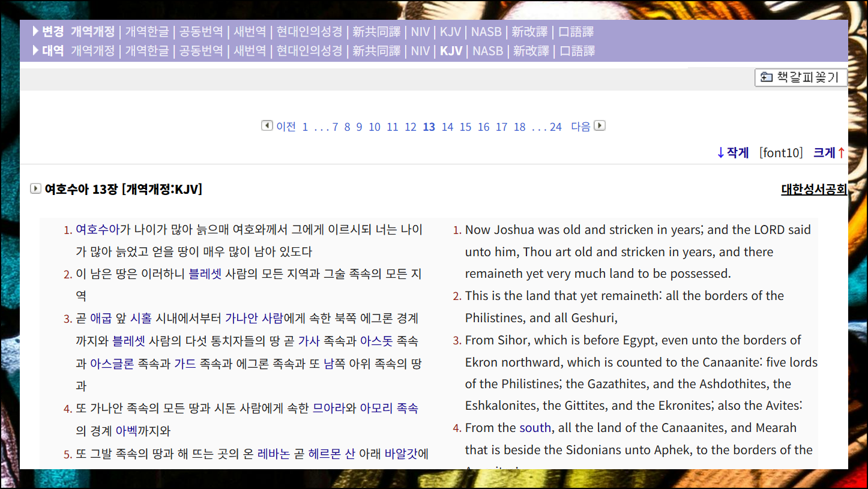Go to chapter 10 in pagination
The width and height of the screenshot is (868, 489).
[x=375, y=127]
